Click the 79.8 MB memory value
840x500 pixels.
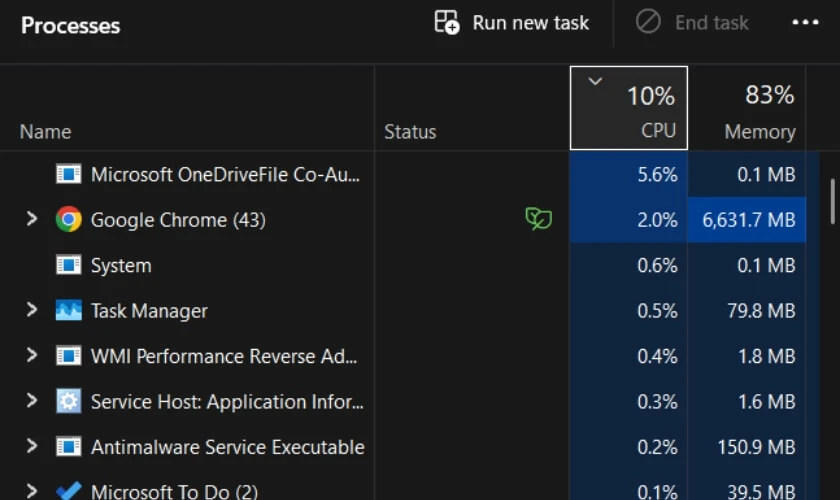[x=761, y=311]
